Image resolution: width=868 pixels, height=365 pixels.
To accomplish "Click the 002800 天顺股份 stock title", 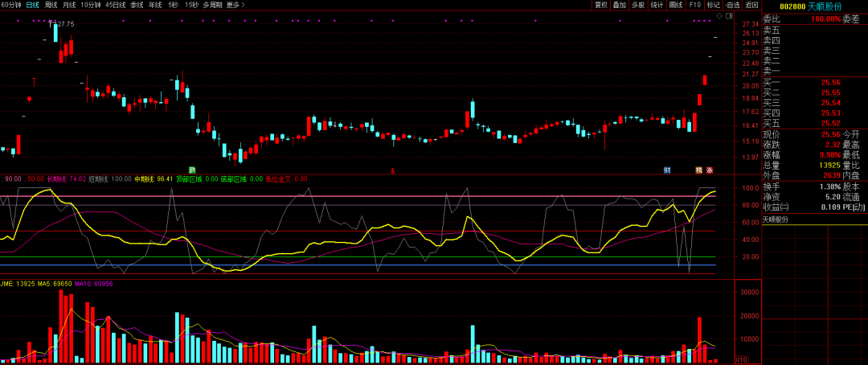I will 815,6.
